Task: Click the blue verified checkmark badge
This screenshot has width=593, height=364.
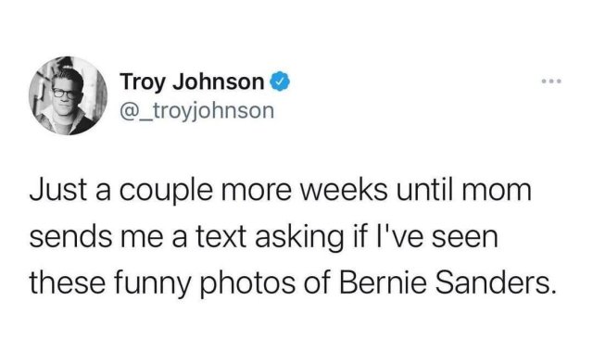Action: point(280,82)
